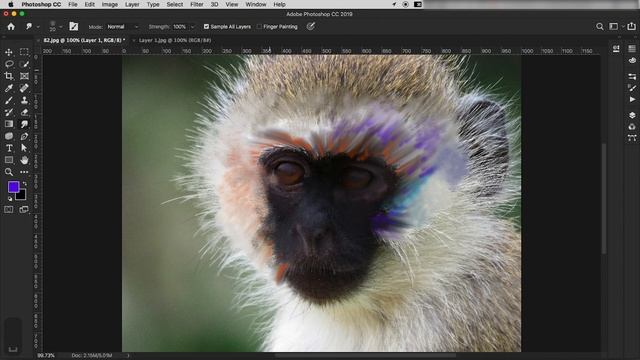Open the Actions panel play icon

click(x=632, y=99)
